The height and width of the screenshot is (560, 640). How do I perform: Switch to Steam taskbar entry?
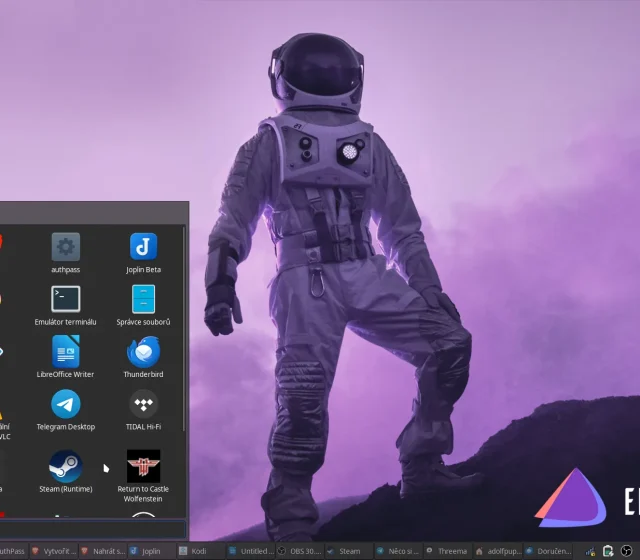343,551
